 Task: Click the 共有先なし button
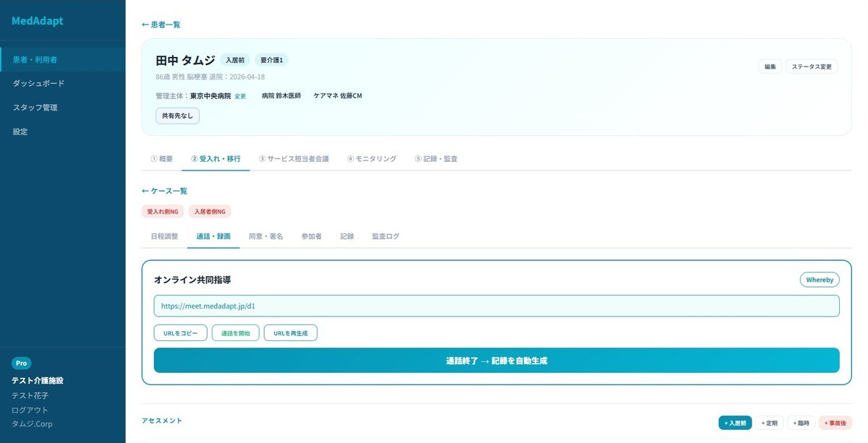(177, 116)
